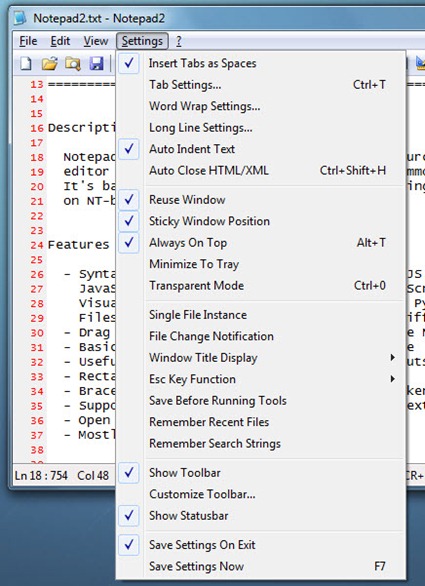Click line number 24 in margin
The height and width of the screenshot is (586, 425).
37,245
